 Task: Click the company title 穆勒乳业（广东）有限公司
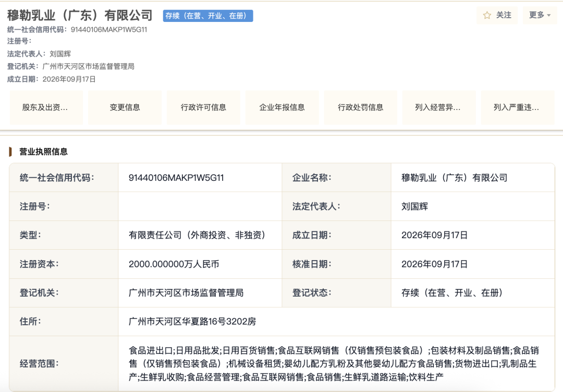tap(80, 16)
